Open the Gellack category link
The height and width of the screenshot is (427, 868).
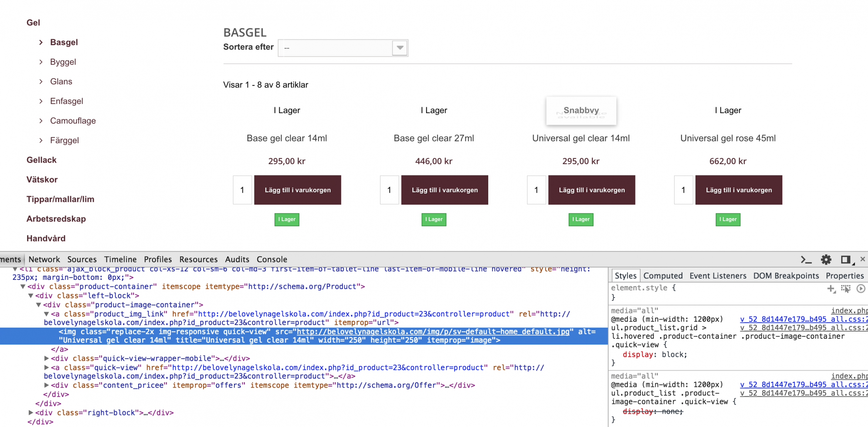pos(41,160)
